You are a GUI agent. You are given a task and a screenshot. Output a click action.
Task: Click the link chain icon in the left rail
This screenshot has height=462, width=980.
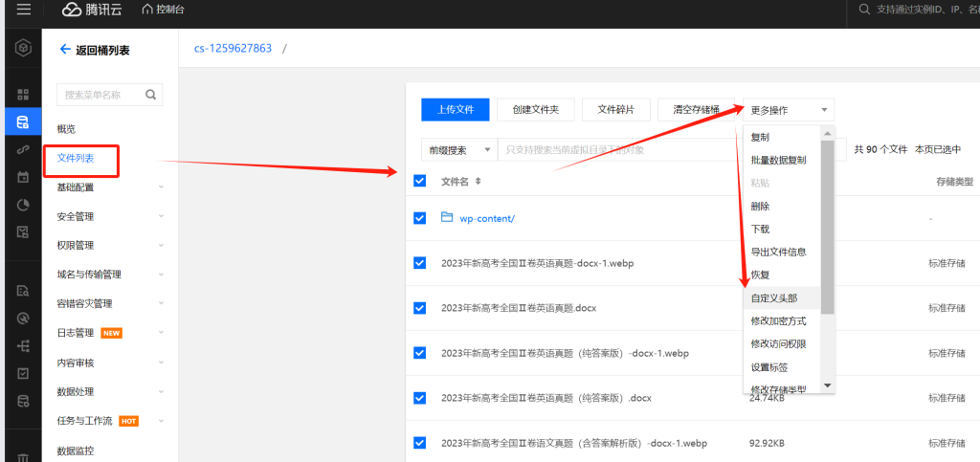pyautogui.click(x=23, y=150)
